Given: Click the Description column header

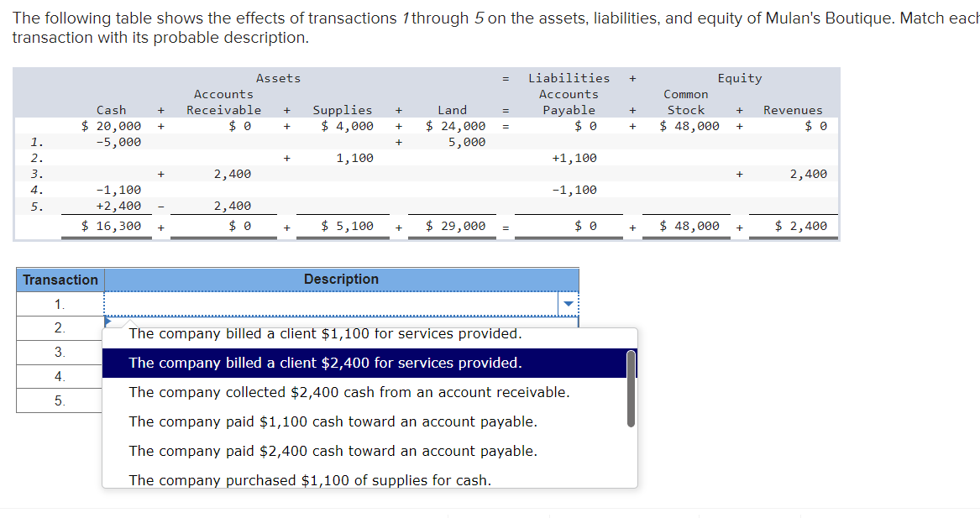Looking at the screenshot, I should coord(339,280).
